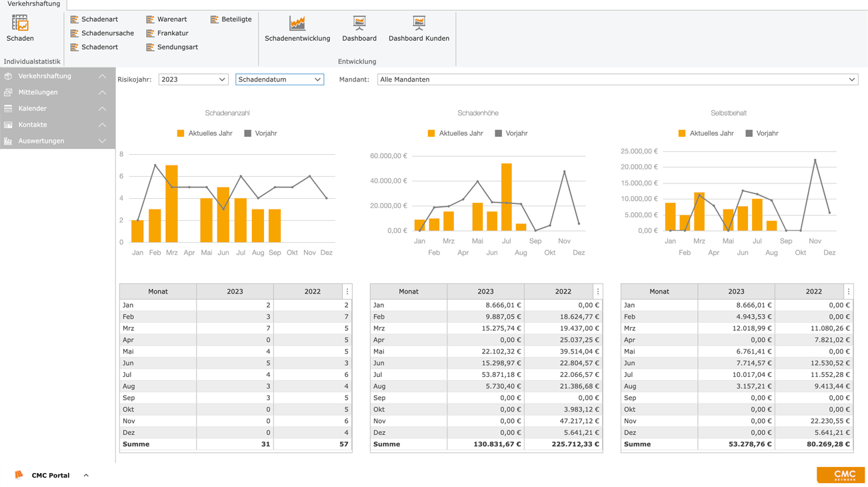Toggle Vorjahr in Schadenanzahl legend
This screenshot has width=868, height=487.
pos(261,133)
